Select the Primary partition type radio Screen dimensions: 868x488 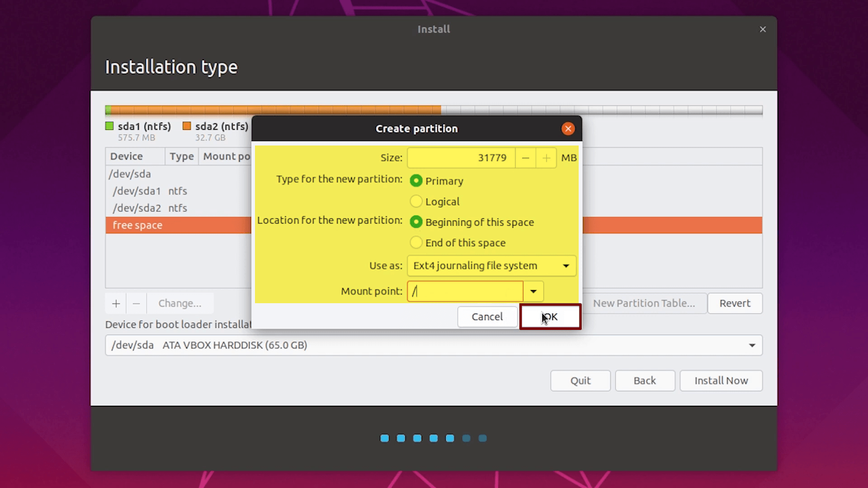pyautogui.click(x=415, y=181)
